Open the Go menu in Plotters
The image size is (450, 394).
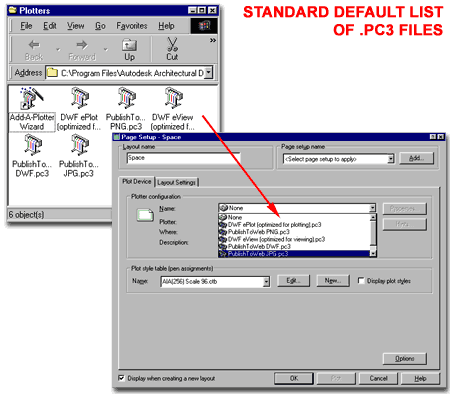point(100,26)
